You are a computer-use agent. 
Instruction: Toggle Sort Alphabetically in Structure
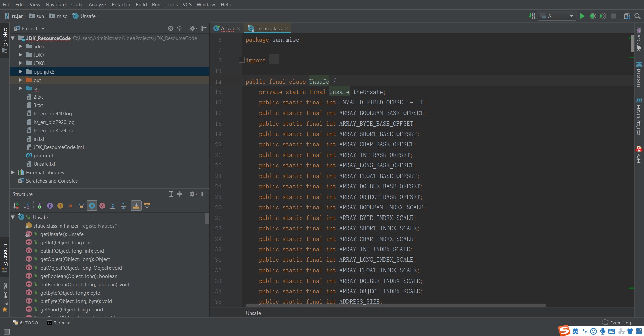26,206
